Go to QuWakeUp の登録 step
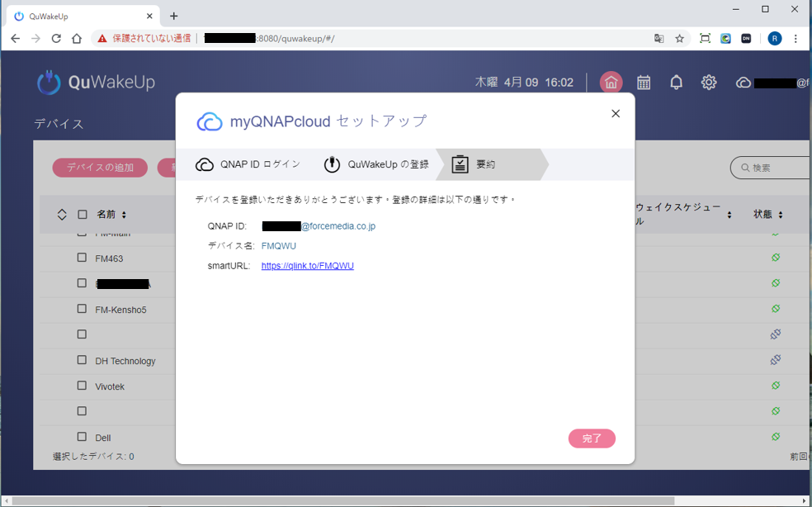This screenshot has width=812, height=507. [377, 164]
